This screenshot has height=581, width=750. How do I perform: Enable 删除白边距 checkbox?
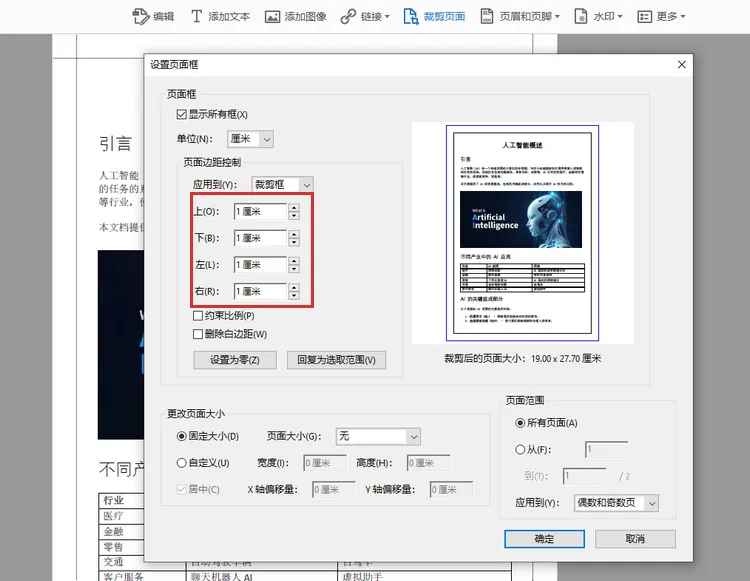click(198, 334)
